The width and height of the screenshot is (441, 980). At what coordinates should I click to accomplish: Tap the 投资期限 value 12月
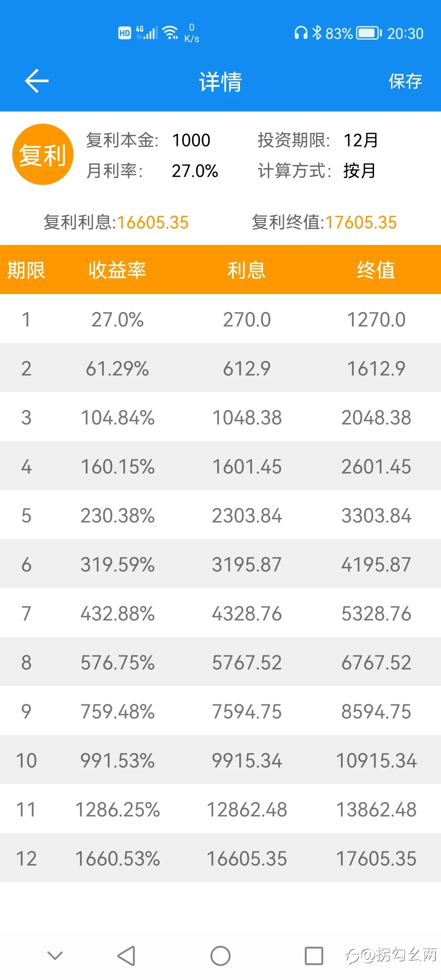(x=361, y=140)
